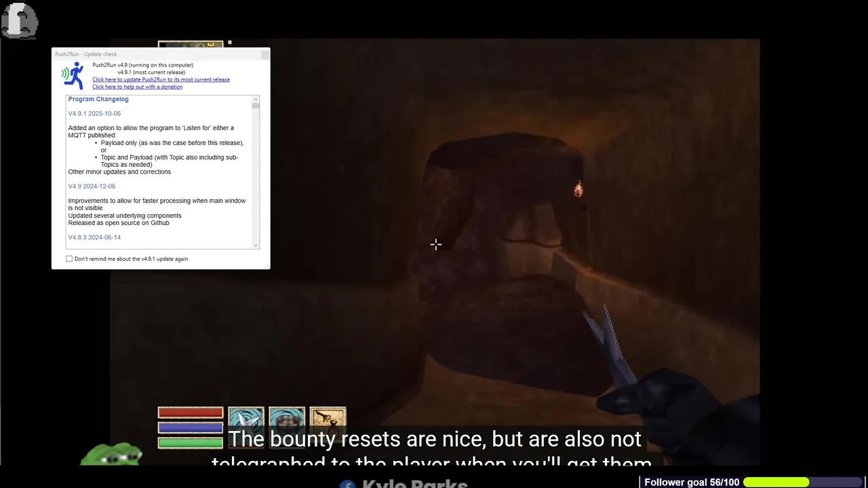Click the changelog scrollbar down arrow

tap(256, 245)
